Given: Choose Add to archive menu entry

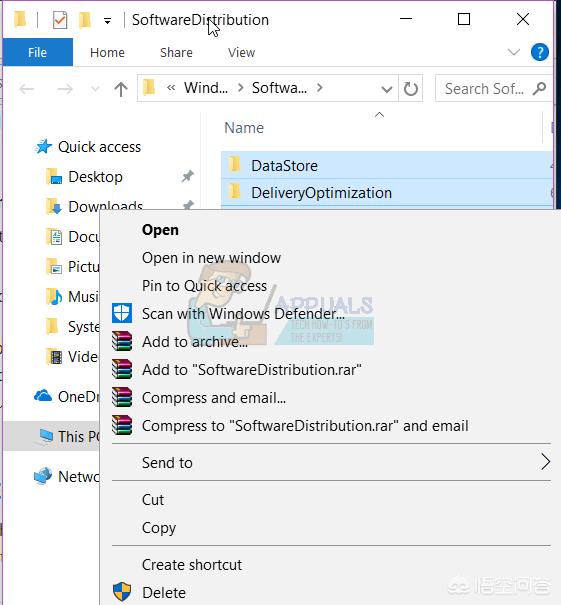Looking at the screenshot, I should tap(195, 342).
